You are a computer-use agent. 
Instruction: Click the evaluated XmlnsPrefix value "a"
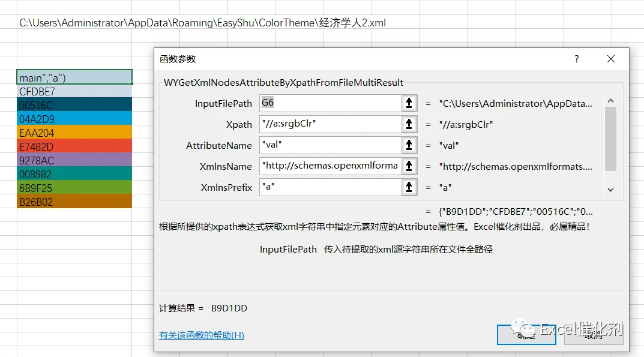445,187
